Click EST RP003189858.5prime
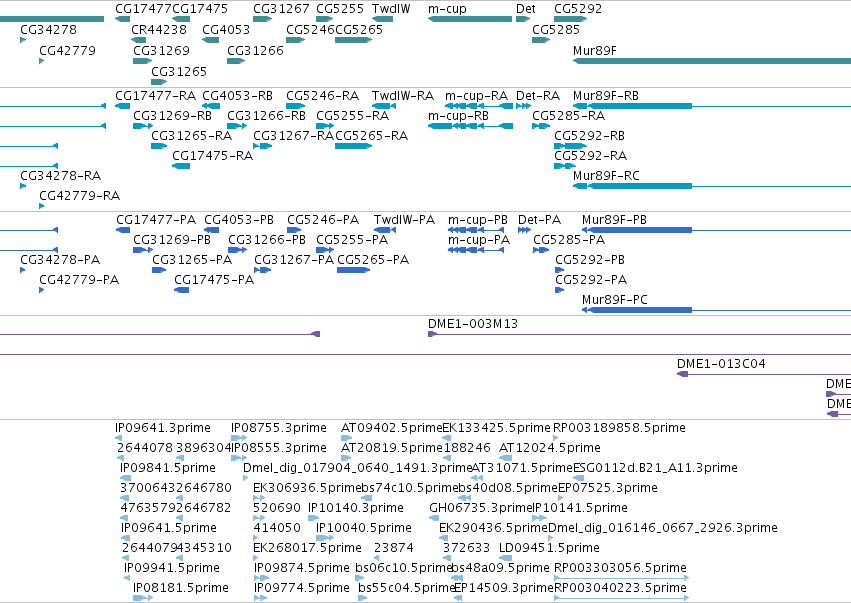 619,428
